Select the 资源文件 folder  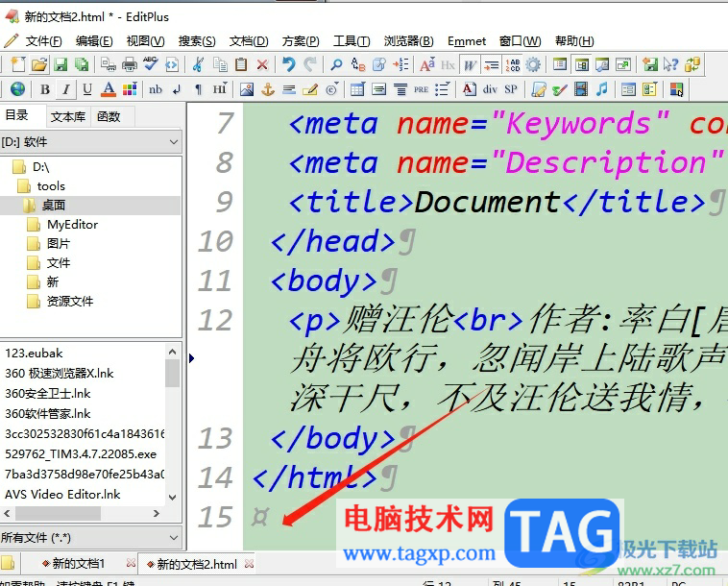(x=70, y=302)
